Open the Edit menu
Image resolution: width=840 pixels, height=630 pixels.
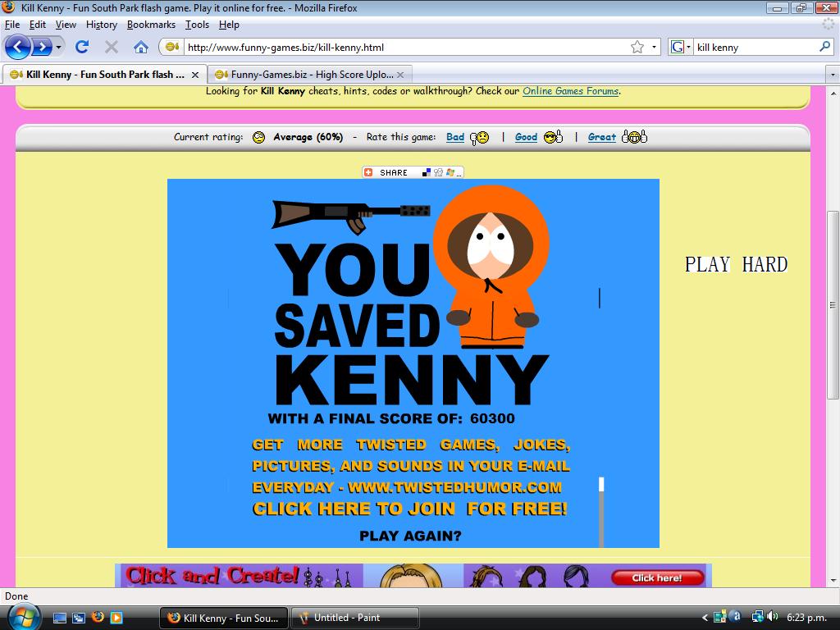tap(38, 25)
